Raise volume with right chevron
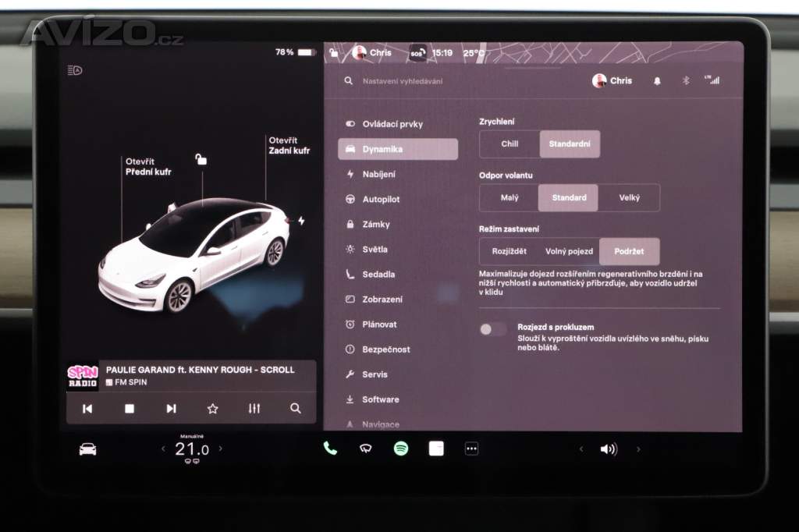 pos(638,449)
